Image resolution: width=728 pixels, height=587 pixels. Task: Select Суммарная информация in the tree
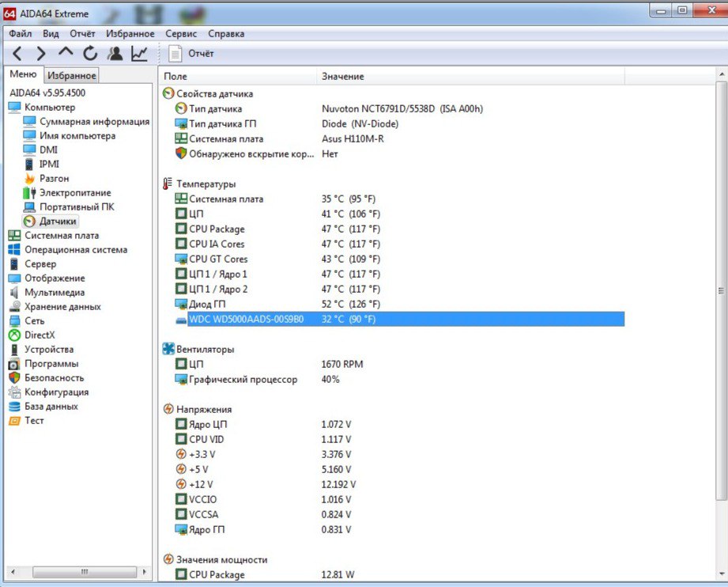tap(94, 122)
